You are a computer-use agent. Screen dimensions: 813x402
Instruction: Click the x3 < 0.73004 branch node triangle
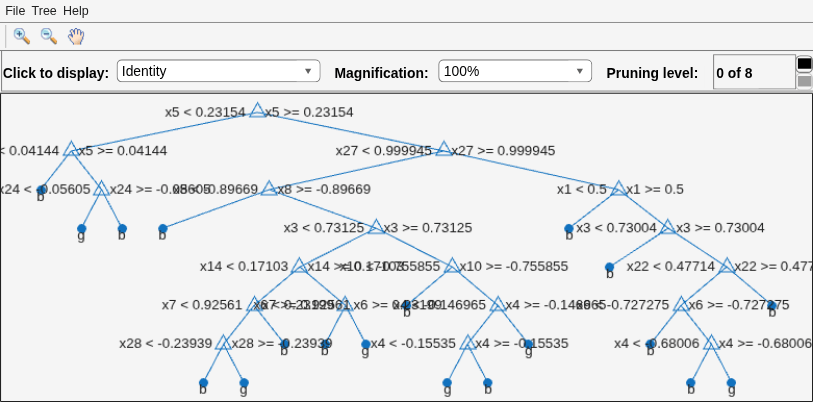(x=668, y=227)
